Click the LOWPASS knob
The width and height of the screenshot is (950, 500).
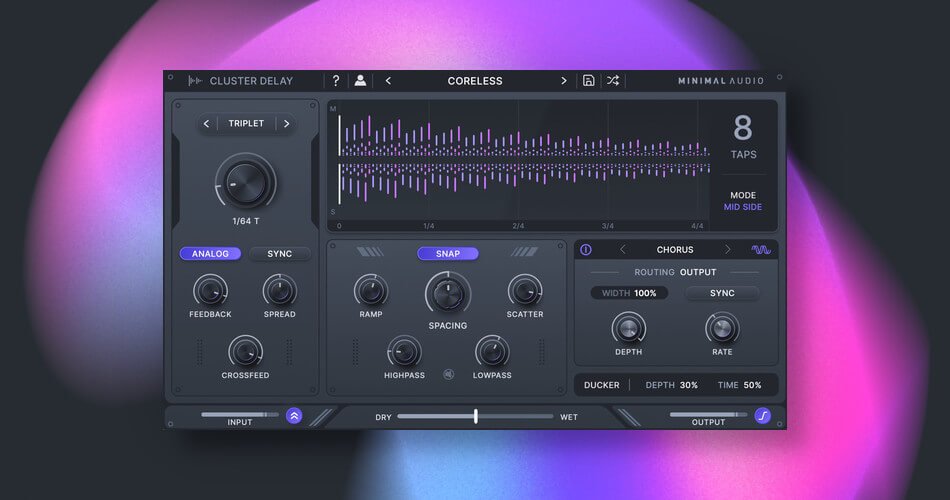coord(492,352)
